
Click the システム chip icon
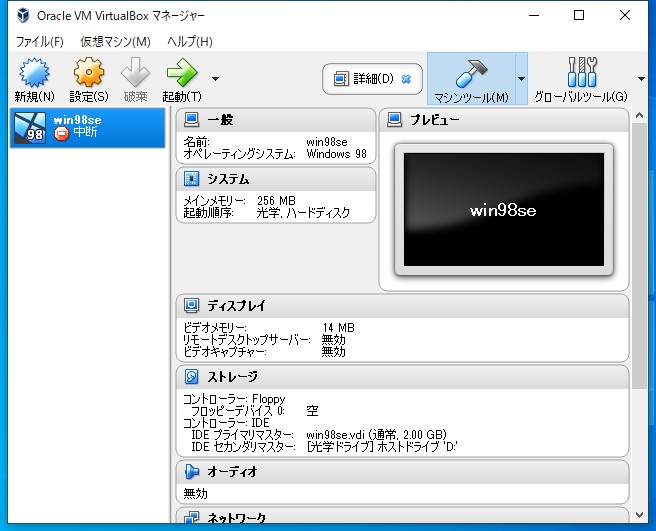tap(192, 179)
